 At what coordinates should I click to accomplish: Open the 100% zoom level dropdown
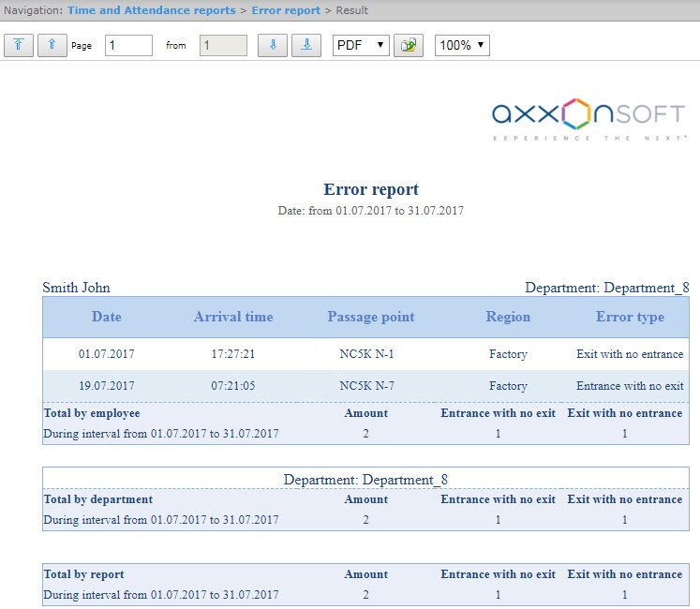(x=462, y=45)
